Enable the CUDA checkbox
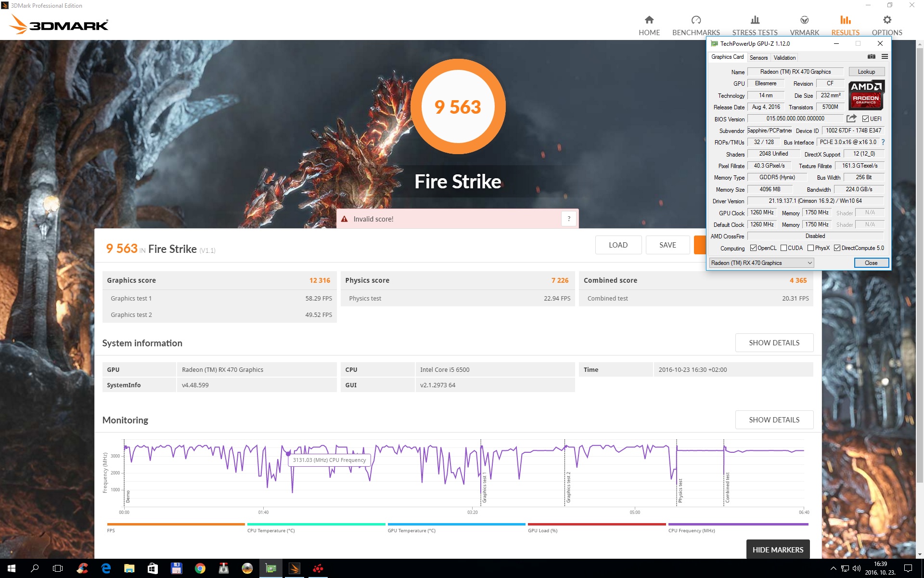 pyautogui.click(x=783, y=248)
